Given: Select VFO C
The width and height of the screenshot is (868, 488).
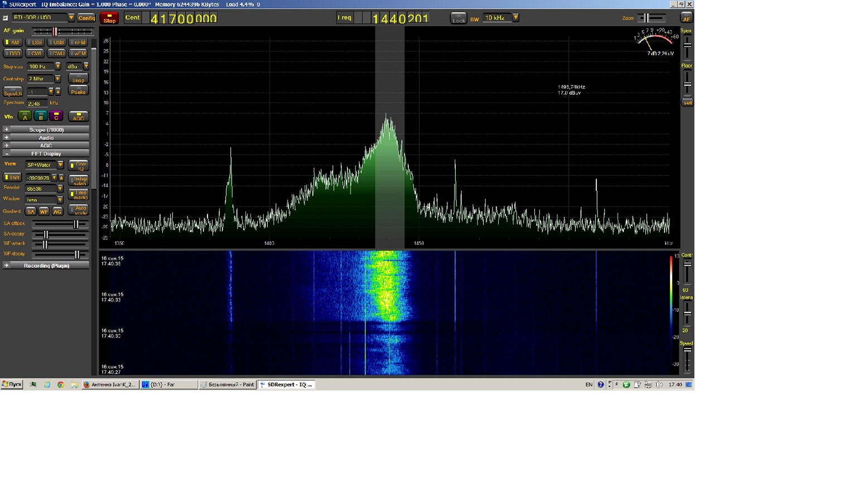Looking at the screenshot, I should pyautogui.click(x=56, y=116).
